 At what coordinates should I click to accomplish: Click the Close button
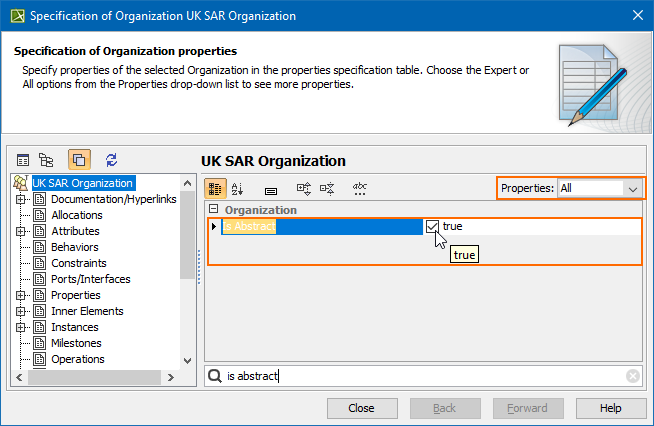pyautogui.click(x=361, y=408)
